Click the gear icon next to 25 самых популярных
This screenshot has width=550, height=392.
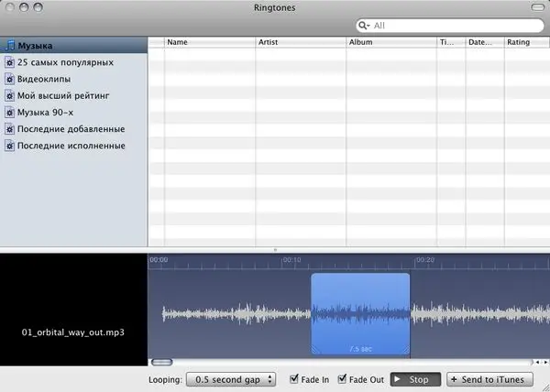pos(9,62)
